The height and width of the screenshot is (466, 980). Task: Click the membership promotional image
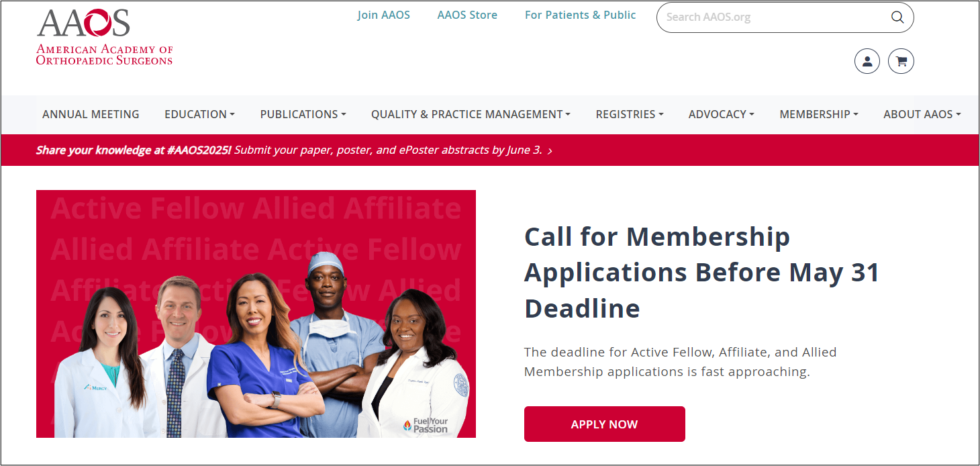(x=256, y=314)
